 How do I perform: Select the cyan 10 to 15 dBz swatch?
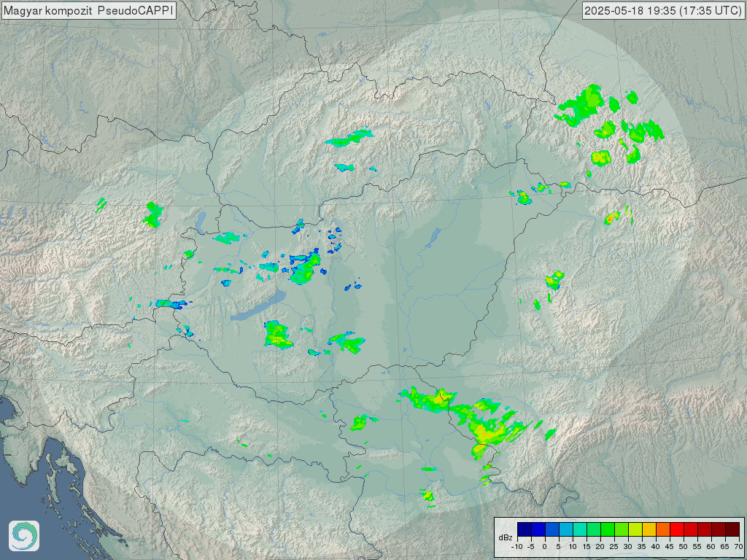(x=580, y=529)
